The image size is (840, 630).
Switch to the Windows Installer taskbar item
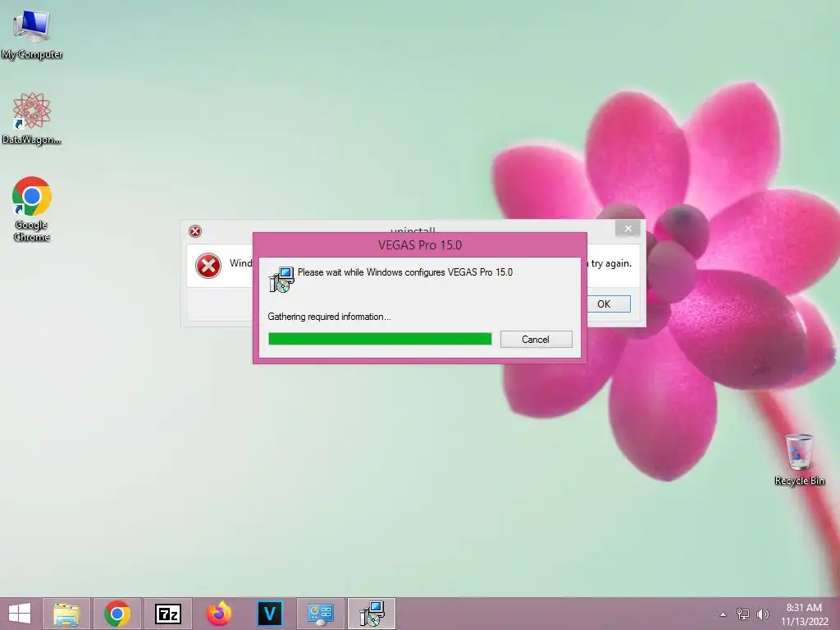coord(372,614)
